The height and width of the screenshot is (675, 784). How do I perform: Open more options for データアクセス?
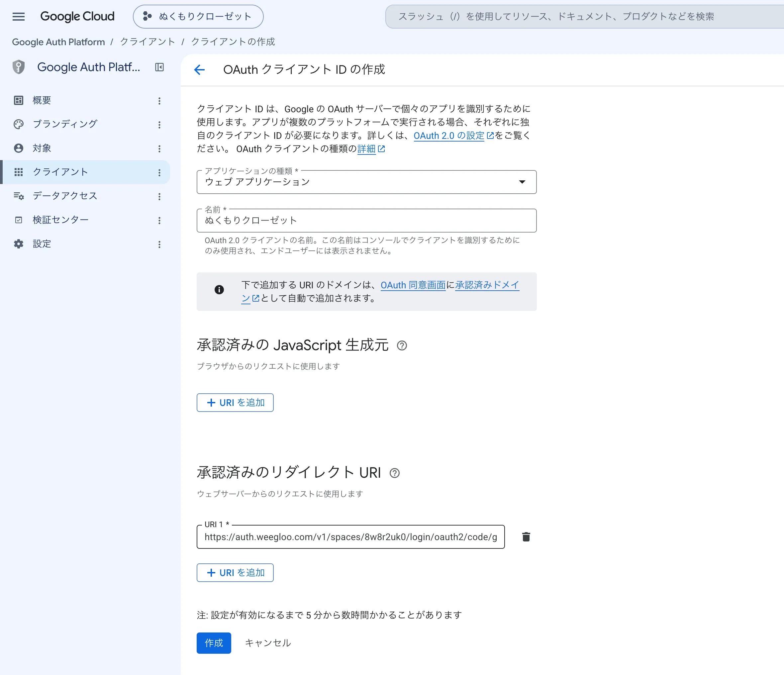click(159, 196)
